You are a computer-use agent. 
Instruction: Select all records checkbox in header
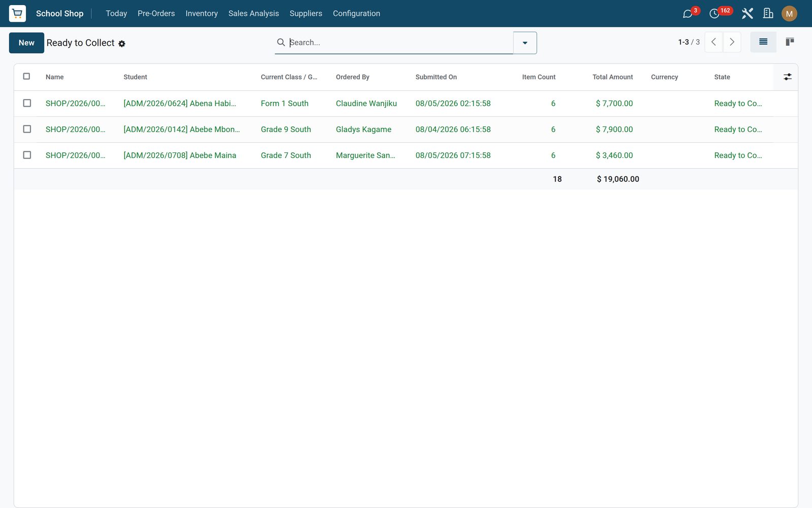coord(26,76)
